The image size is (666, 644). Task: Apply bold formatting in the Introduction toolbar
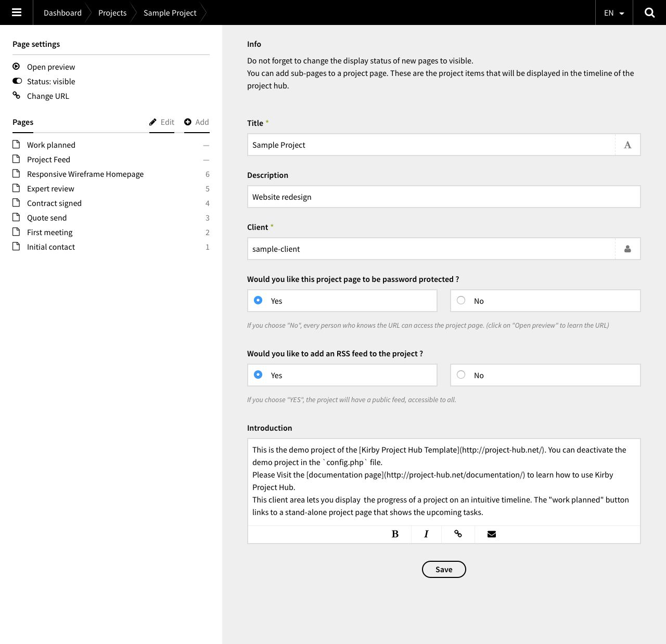pyautogui.click(x=395, y=534)
